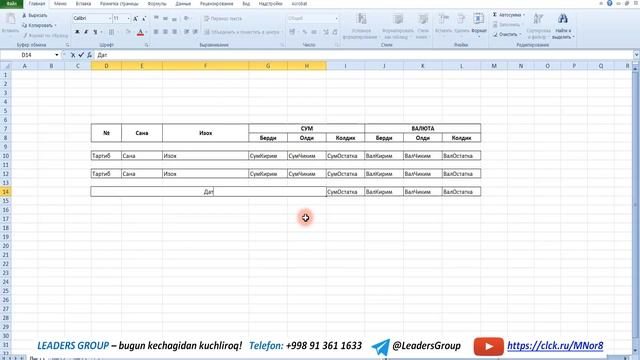640x360 pixels.
Task: Toggle center horizontal alignment
Action: 165,32
